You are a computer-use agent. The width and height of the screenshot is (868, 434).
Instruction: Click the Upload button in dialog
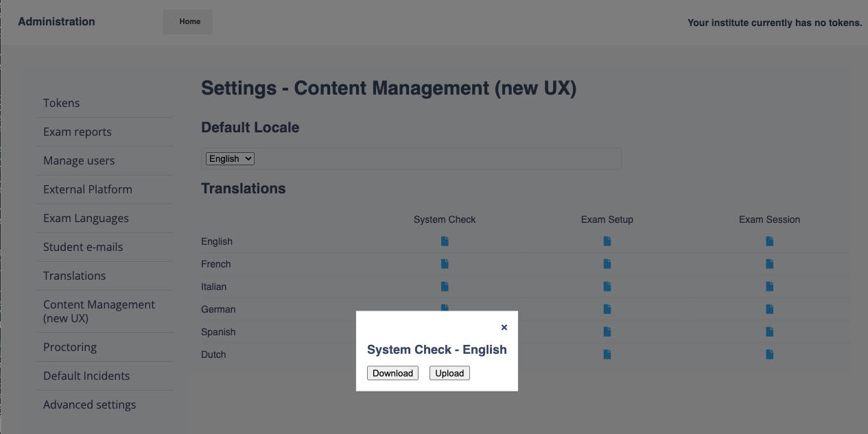pyautogui.click(x=449, y=373)
